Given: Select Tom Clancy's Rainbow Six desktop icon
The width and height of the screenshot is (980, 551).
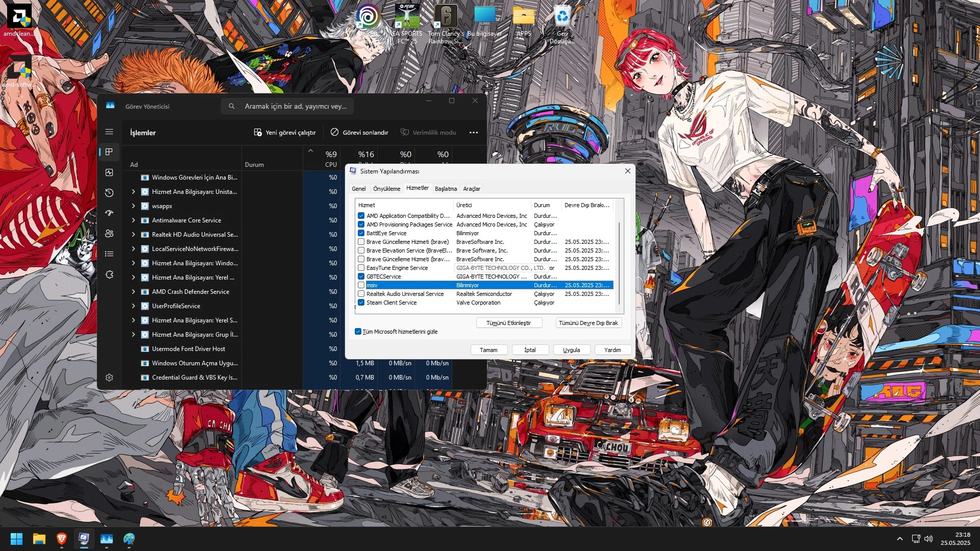Looking at the screenshot, I should (x=446, y=24).
